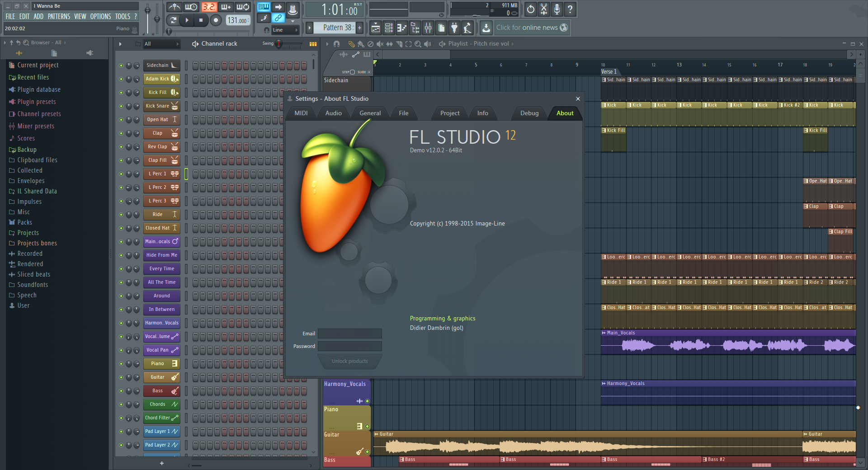868x470 pixels.
Task: Switch to the Project settings tab
Action: [x=450, y=113]
